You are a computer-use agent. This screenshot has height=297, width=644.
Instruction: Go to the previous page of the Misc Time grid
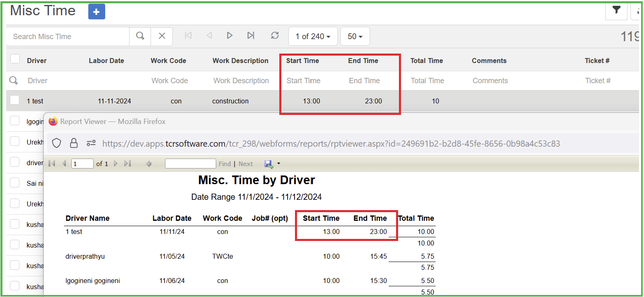pyautogui.click(x=209, y=36)
